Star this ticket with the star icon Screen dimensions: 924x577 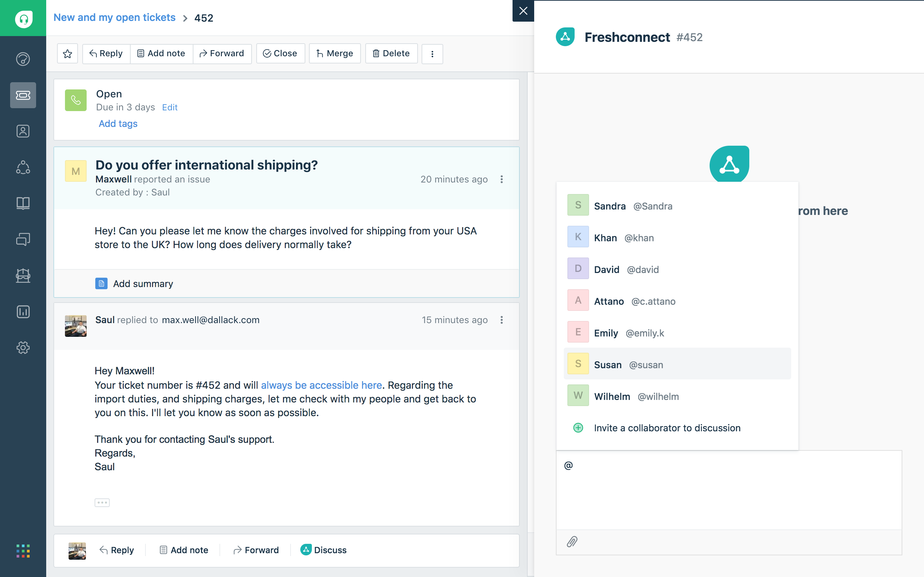[67, 54]
